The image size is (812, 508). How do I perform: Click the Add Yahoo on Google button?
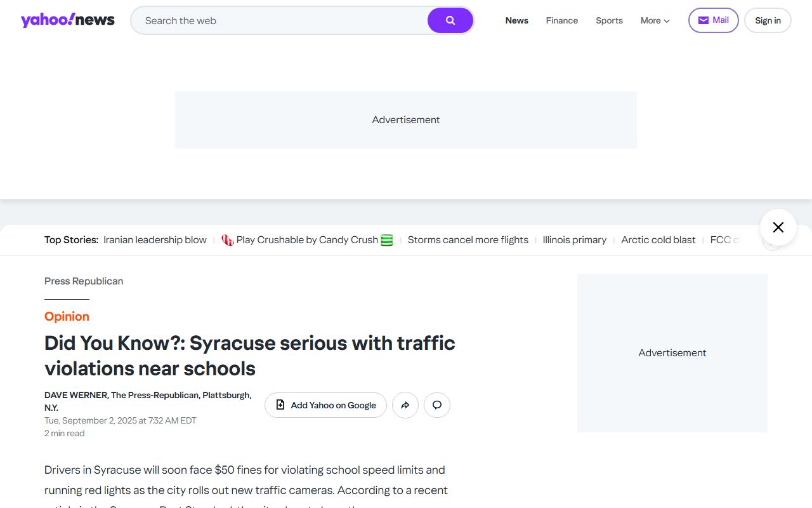coord(325,405)
